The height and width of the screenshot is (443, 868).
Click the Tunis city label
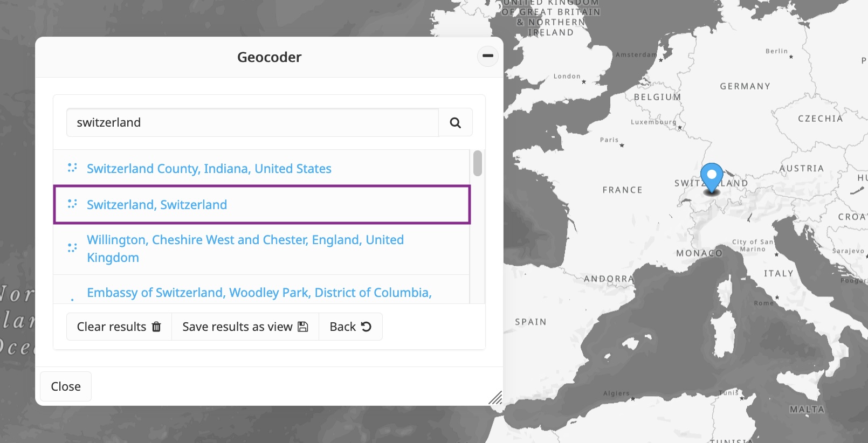pos(729,392)
